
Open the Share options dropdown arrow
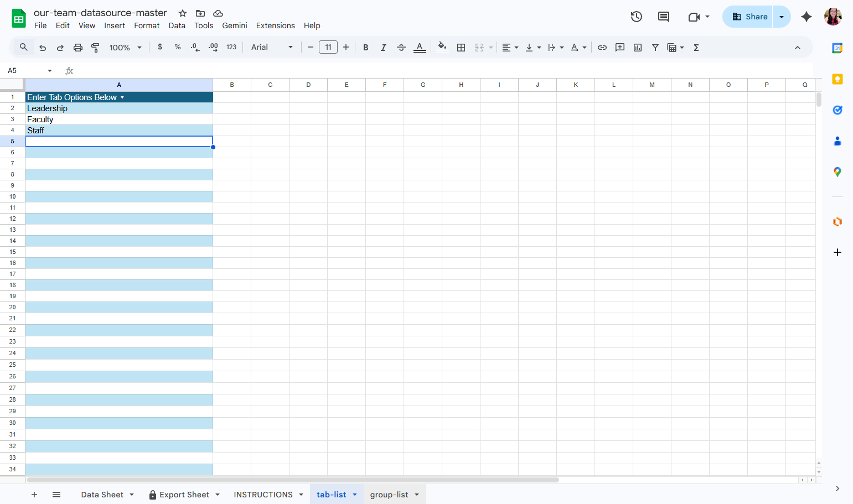782,17
